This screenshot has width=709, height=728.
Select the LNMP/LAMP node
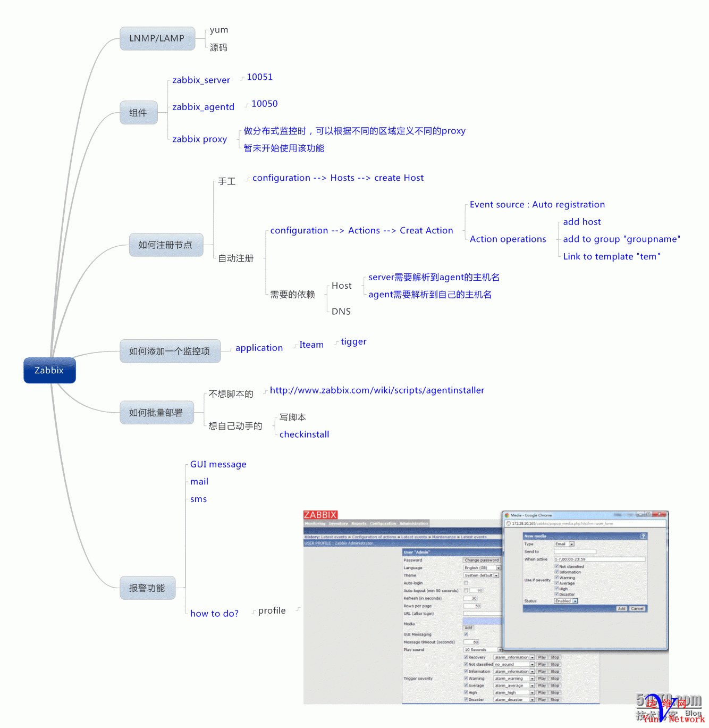(x=157, y=38)
